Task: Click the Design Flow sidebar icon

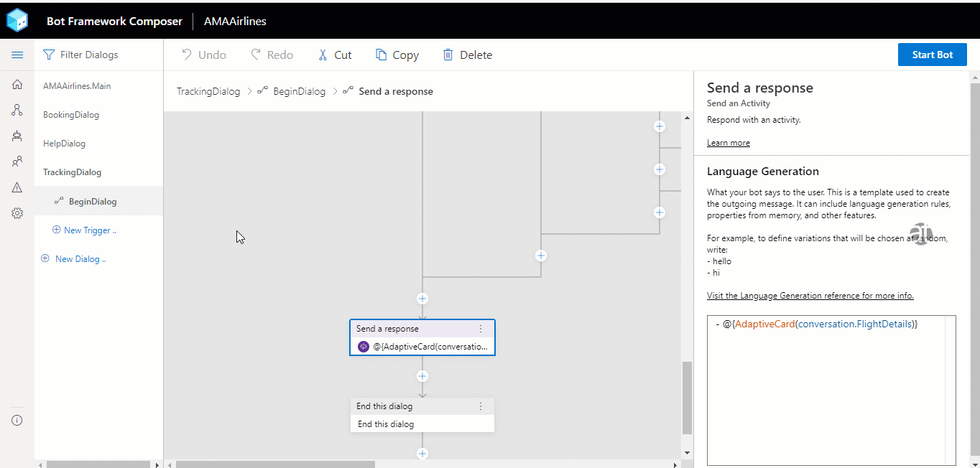Action: tap(17, 110)
